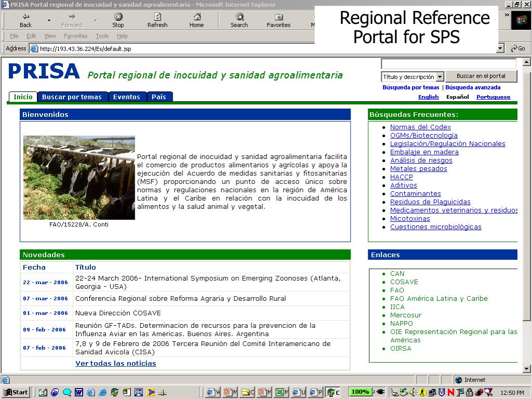This screenshot has width=532, height=399.
Task: Click the red N tray icon
Action: coord(450,393)
